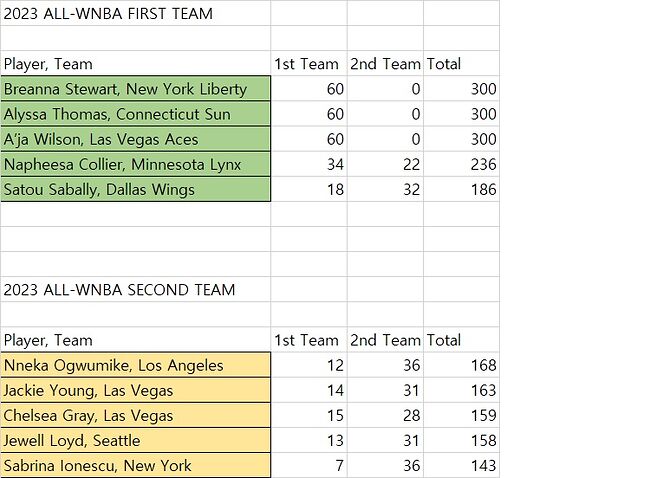
Task: Select the Nneka Ogwumike, Los Angeles cell
Action: coord(135,365)
